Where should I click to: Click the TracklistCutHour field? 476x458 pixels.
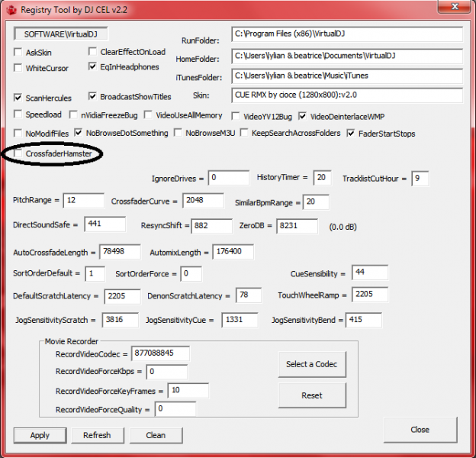(x=420, y=179)
